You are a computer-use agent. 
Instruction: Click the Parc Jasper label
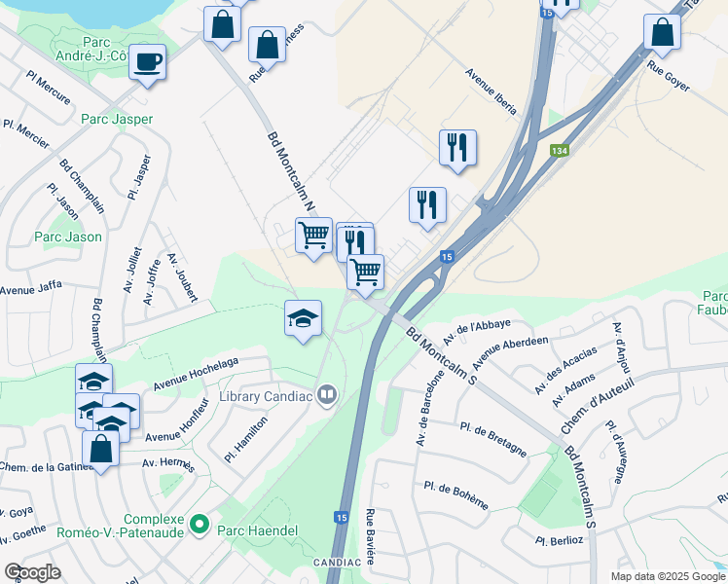click(117, 119)
